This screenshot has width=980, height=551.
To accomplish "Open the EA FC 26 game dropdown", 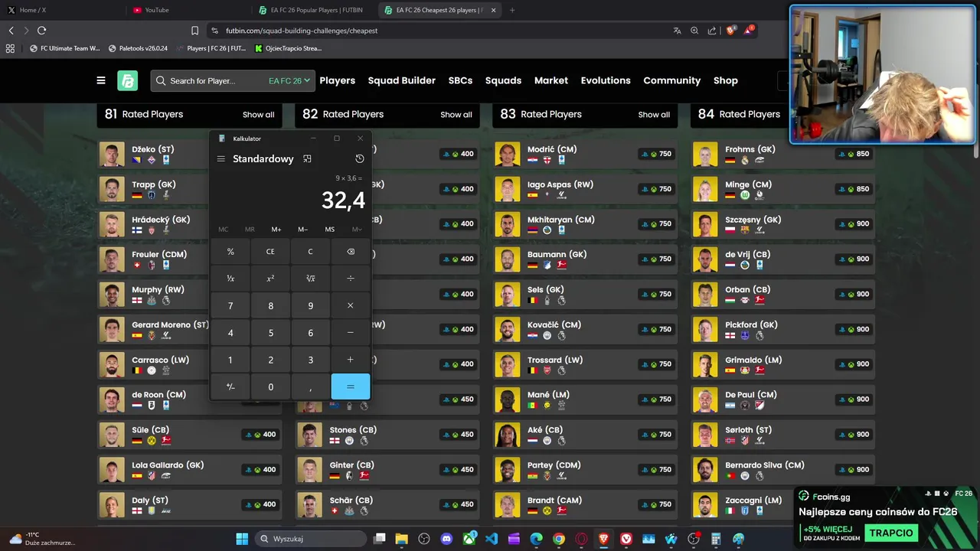I will click(x=289, y=80).
